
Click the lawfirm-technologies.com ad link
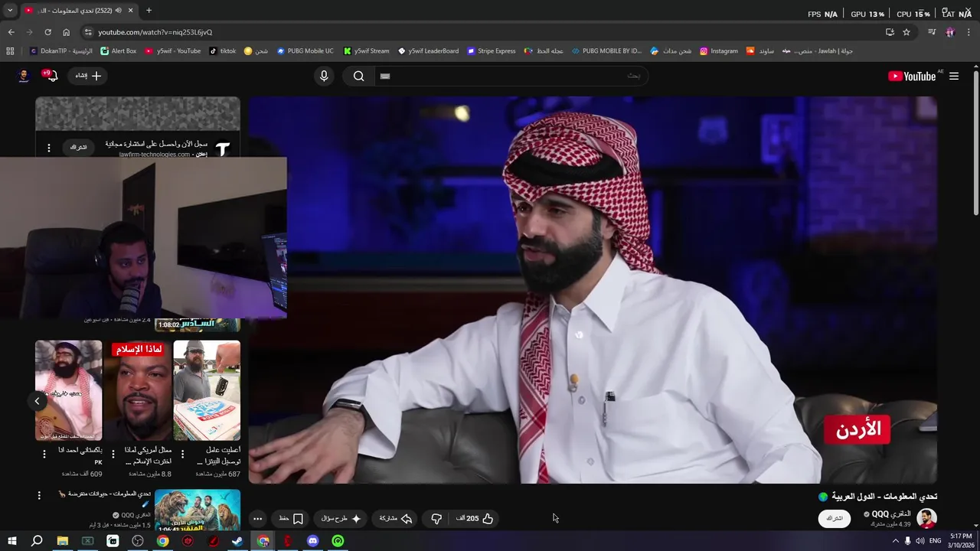154,155
